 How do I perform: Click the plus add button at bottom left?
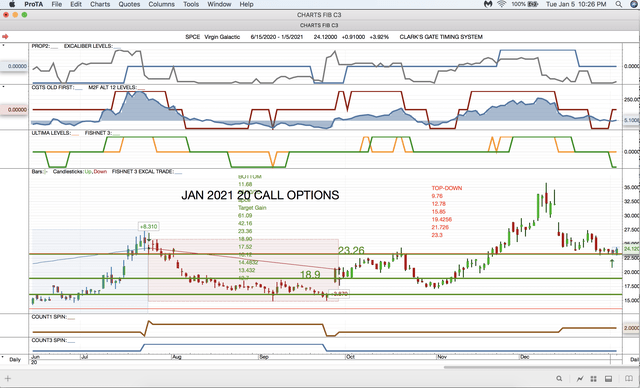(x=7, y=379)
